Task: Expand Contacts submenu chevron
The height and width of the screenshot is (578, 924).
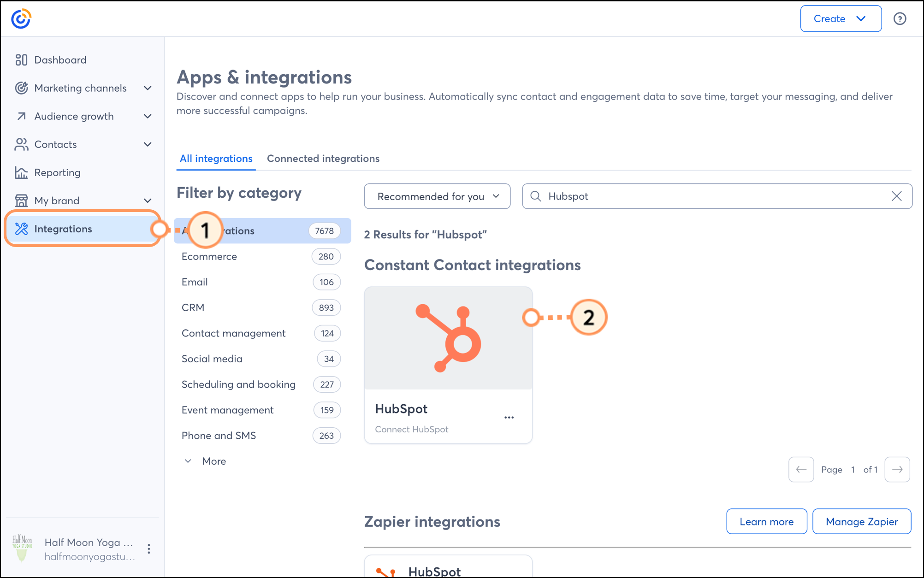Action: 148,144
